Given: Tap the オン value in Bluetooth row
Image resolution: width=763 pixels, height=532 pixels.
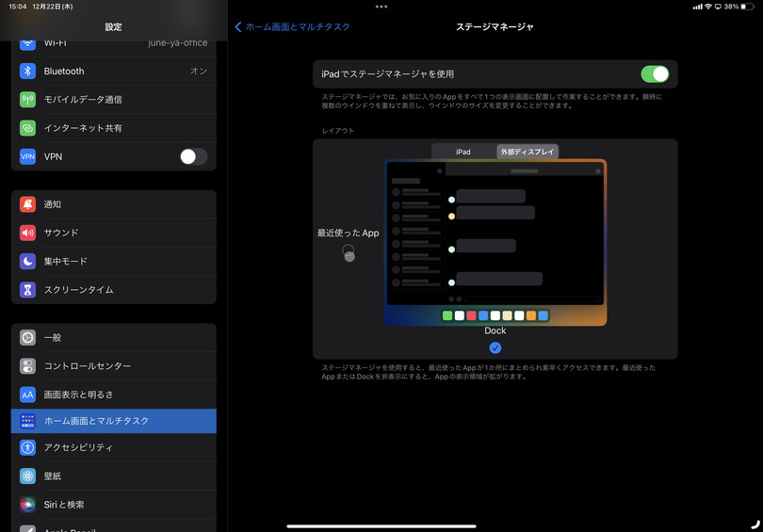Looking at the screenshot, I should pyautogui.click(x=199, y=71).
